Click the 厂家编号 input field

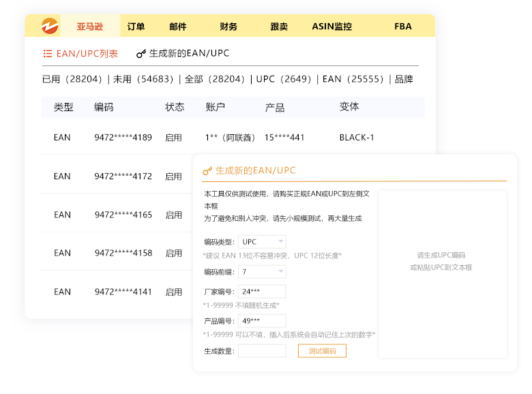coord(262,292)
